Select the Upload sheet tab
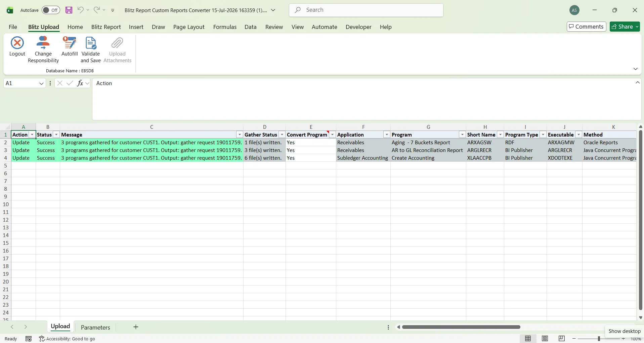This screenshot has height=343, width=644. pyautogui.click(x=60, y=327)
